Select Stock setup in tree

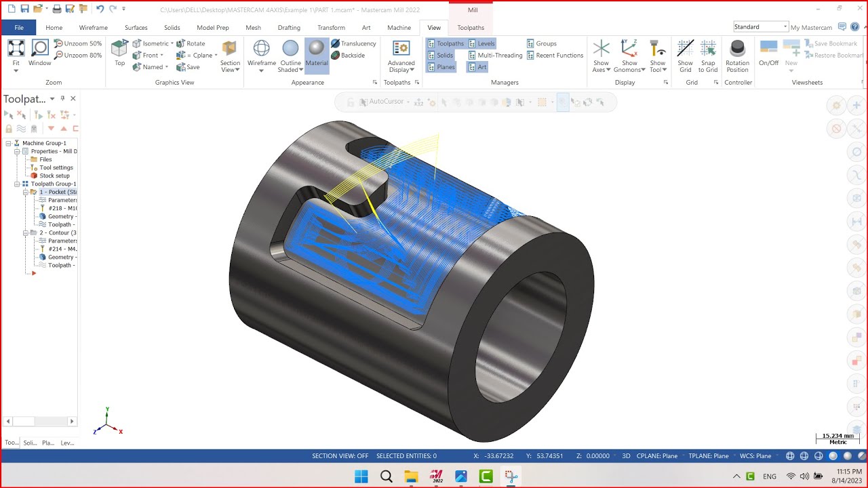[x=54, y=176]
